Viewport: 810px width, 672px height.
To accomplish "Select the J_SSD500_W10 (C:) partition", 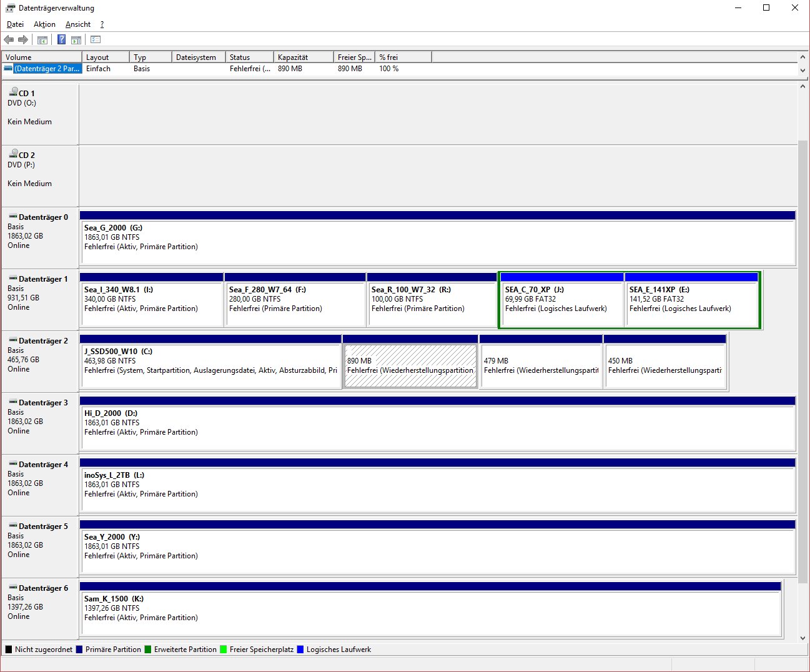I will click(211, 362).
